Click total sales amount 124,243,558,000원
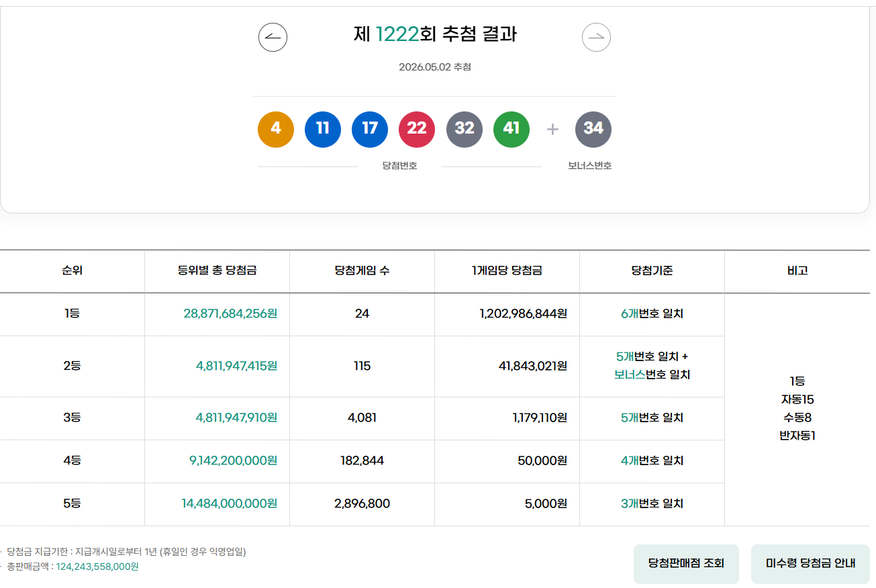Screen dimensions: 876x588 [97, 567]
